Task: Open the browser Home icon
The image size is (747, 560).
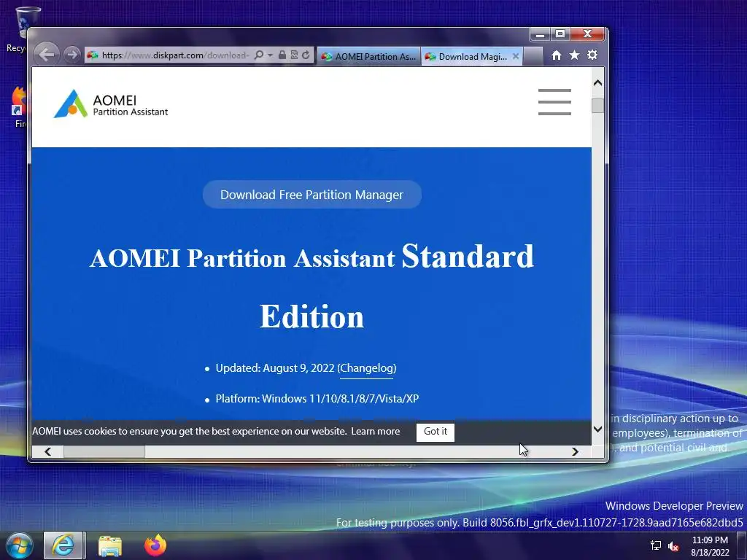Action: point(556,55)
